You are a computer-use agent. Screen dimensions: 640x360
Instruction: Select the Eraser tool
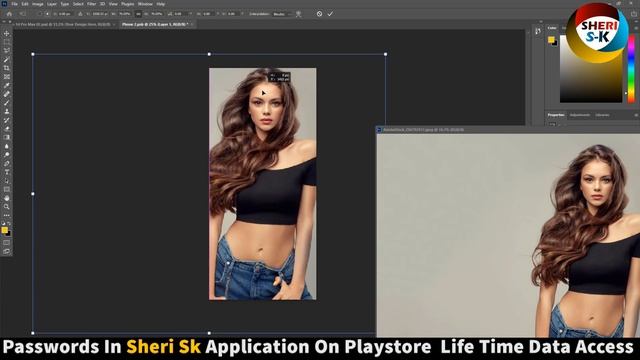[x=7, y=129]
